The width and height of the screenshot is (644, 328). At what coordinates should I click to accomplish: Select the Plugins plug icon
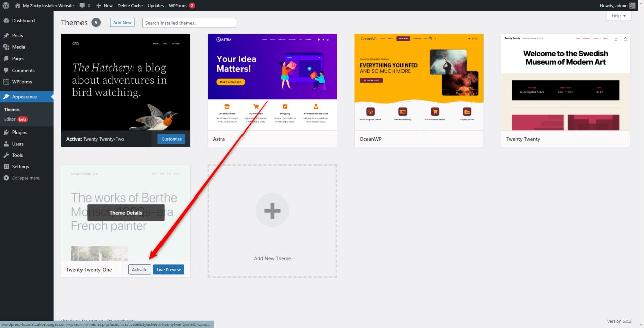(x=7, y=132)
